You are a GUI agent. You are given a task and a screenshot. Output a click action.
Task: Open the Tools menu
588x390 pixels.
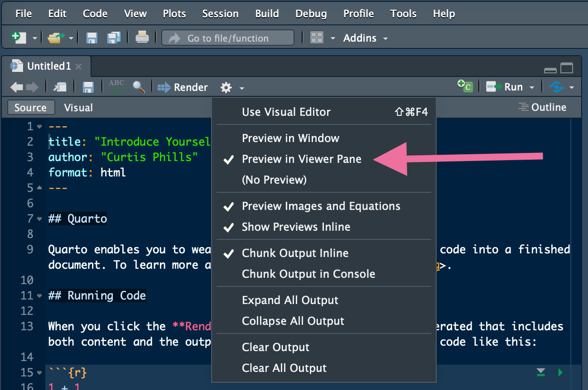point(403,14)
